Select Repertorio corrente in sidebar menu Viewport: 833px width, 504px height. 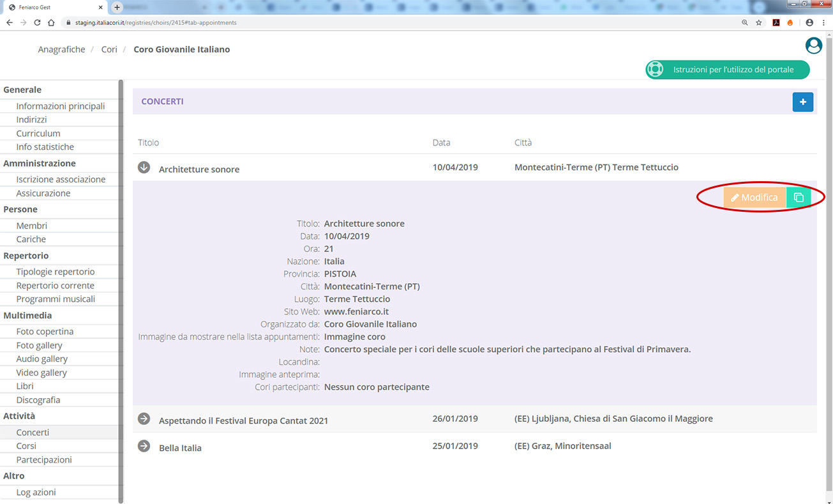click(55, 286)
